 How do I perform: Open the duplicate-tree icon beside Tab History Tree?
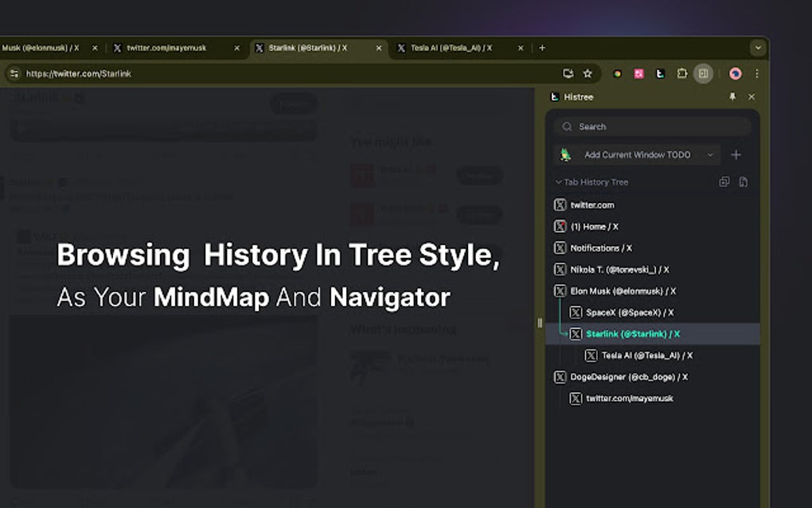[x=724, y=182]
